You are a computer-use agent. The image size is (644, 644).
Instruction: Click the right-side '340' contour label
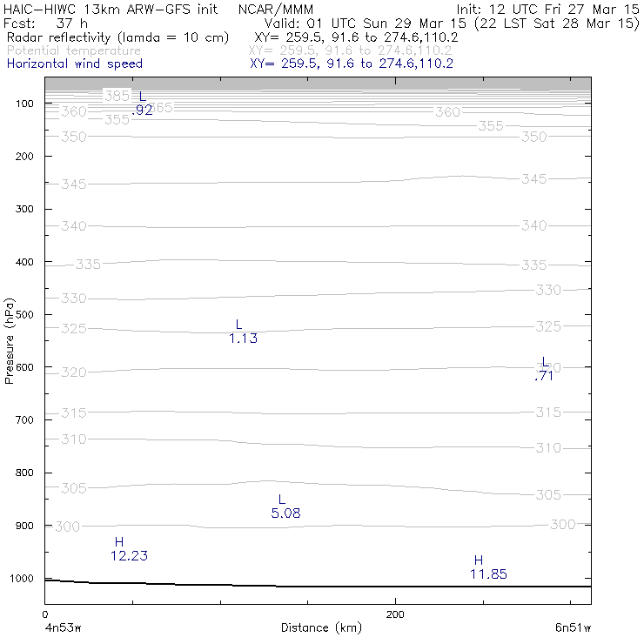pos(534,225)
